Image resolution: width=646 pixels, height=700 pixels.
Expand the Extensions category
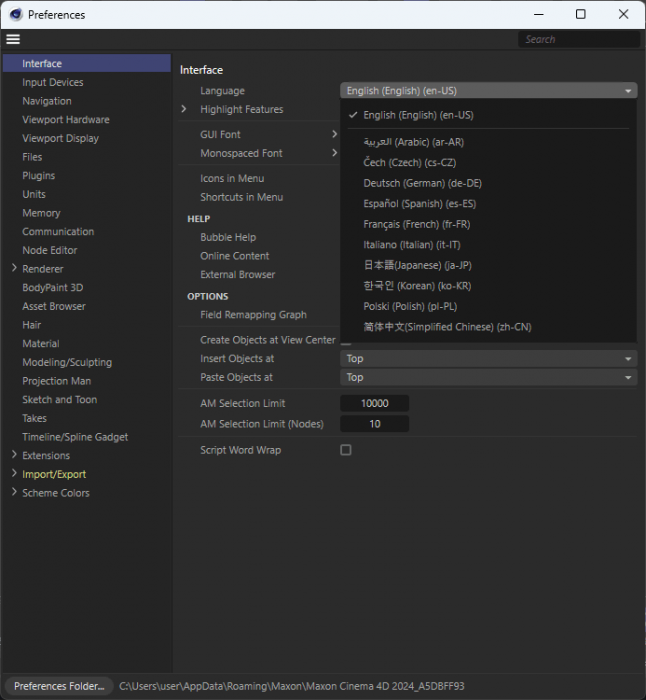click(14, 455)
